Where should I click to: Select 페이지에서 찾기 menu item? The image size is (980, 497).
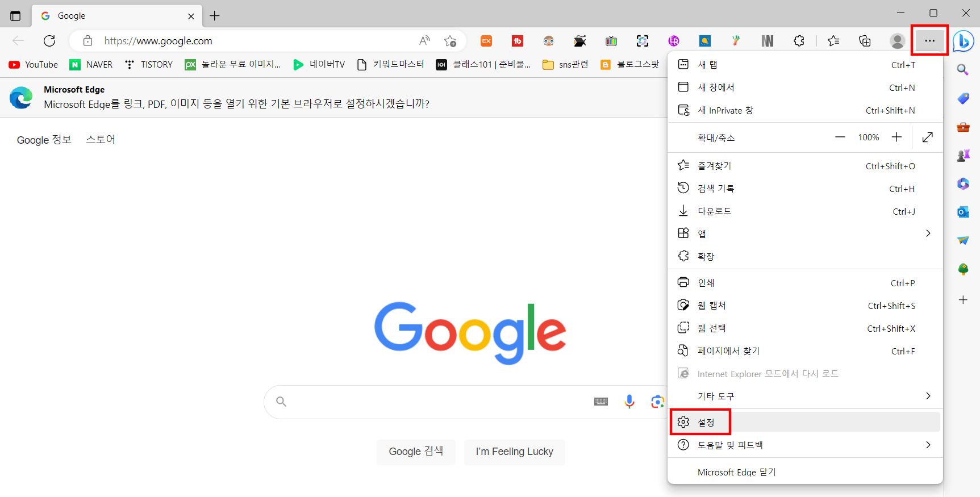(805, 351)
